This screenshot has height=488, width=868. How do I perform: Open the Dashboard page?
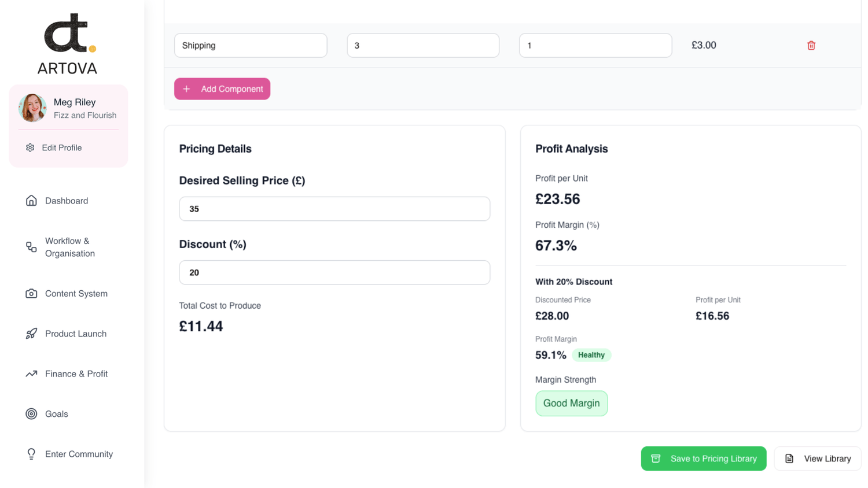tap(67, 201)
